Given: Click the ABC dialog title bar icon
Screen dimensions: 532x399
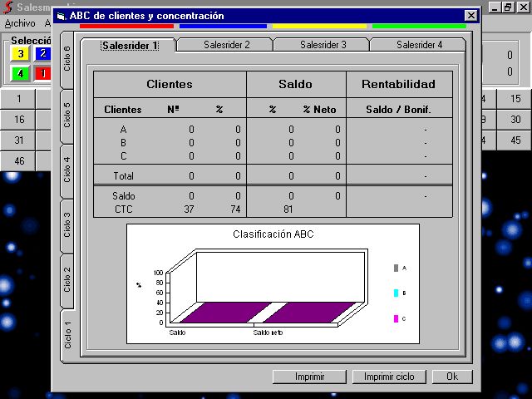Looking at the screenshot, I should (61, 16).
